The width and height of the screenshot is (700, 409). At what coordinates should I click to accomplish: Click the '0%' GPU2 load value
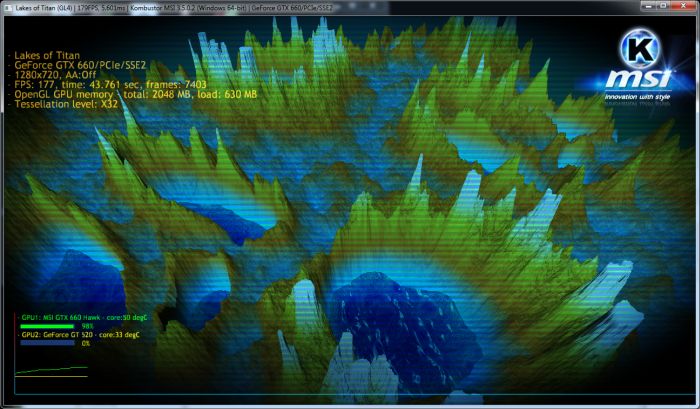pyautogui.click(x=86, y=343)
